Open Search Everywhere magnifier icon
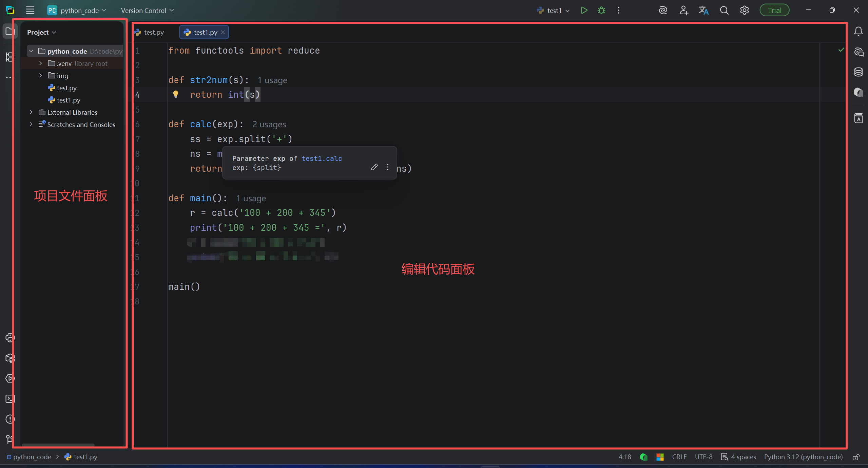Screen dimensions: 868x468 (x=724, y=10)
